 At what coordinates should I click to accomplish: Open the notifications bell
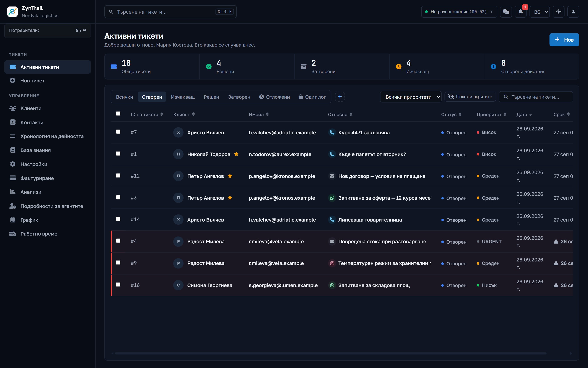click(x=520, y=12)
